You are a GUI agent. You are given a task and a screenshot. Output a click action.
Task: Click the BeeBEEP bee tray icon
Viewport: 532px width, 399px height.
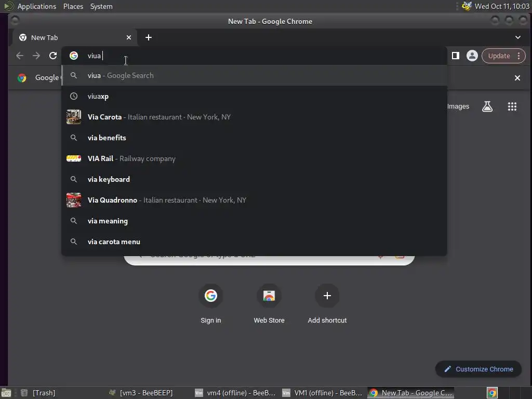coord(467,6)
